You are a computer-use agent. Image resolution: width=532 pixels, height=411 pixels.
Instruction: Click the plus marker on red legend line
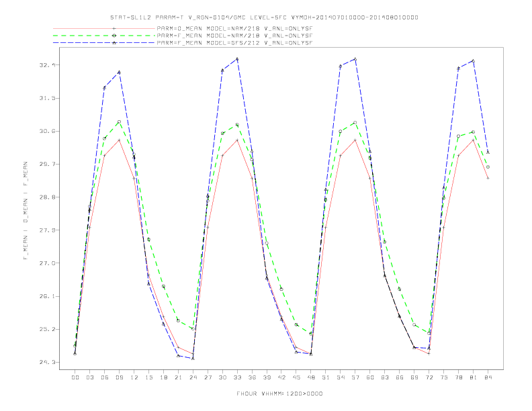[x=114, y=28]
